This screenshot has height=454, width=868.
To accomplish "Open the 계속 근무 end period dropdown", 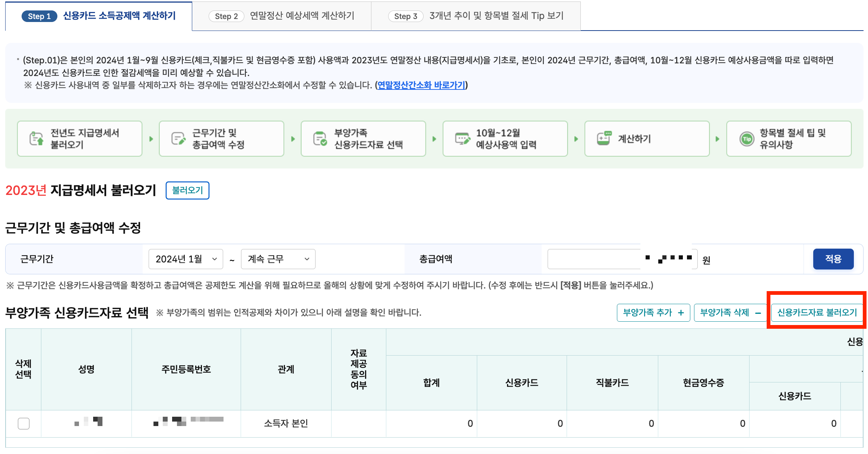I will [x=278, y=259].
